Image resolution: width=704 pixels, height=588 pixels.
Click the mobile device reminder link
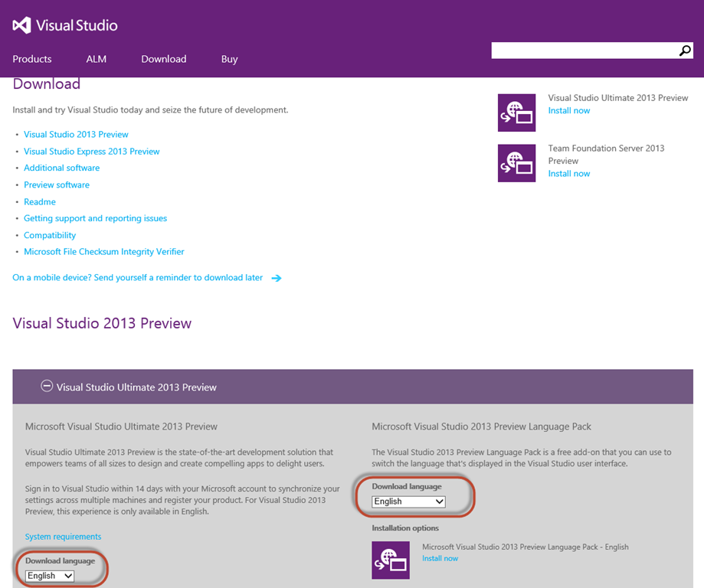click(x=137, y=278)
